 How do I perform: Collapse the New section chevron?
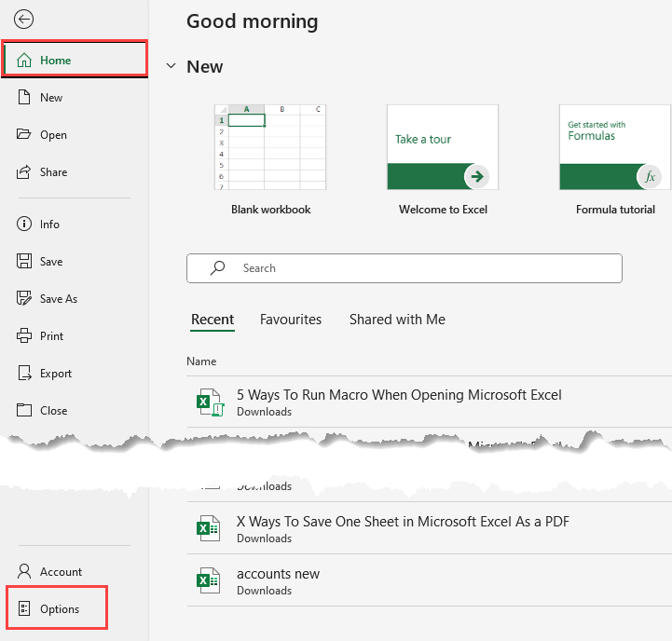click(171, 66)
